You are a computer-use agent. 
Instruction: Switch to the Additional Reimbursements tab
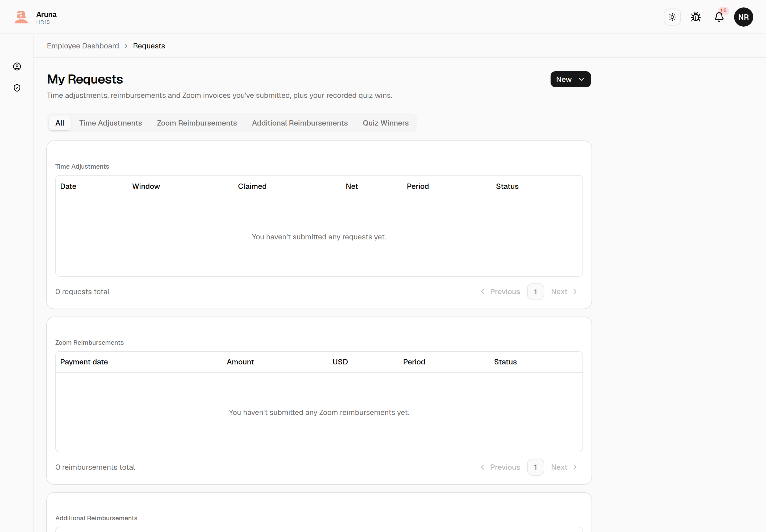[300, 123]
